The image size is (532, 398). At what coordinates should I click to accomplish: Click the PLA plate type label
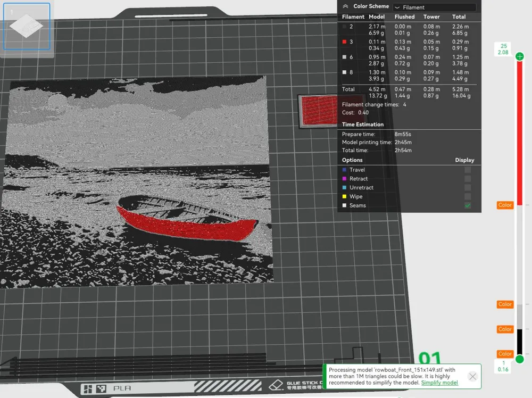(x=122, y=388)
